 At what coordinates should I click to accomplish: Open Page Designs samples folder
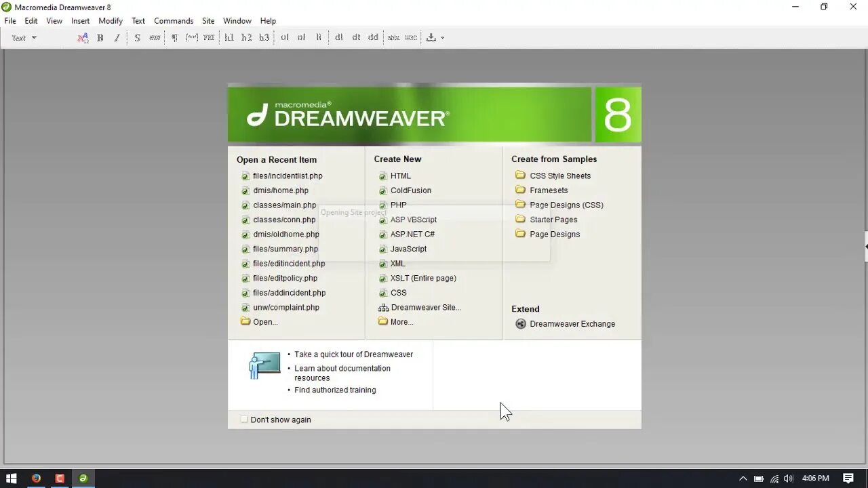tap(555, 235)
